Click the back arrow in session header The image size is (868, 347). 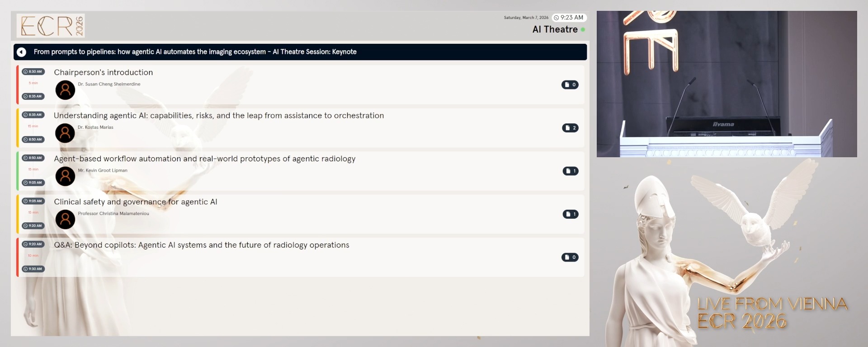pyautogui.click(x=21, y=52)
